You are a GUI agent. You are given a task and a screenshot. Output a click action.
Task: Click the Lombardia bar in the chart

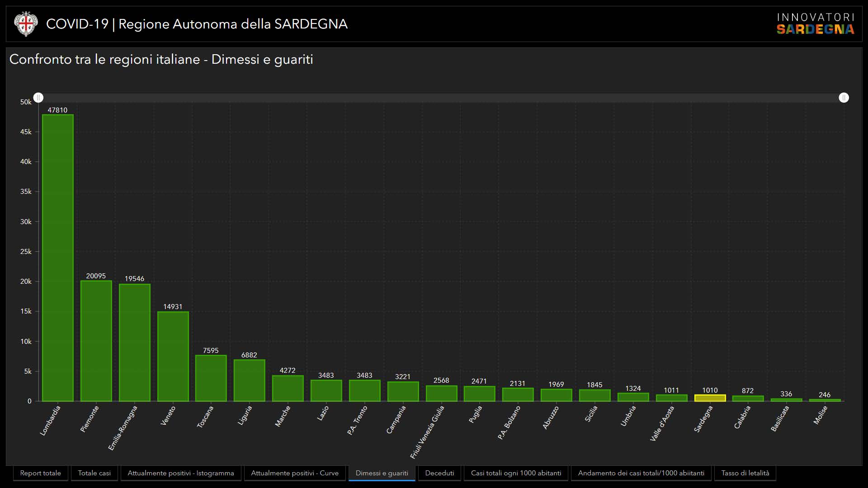[58, 258]
